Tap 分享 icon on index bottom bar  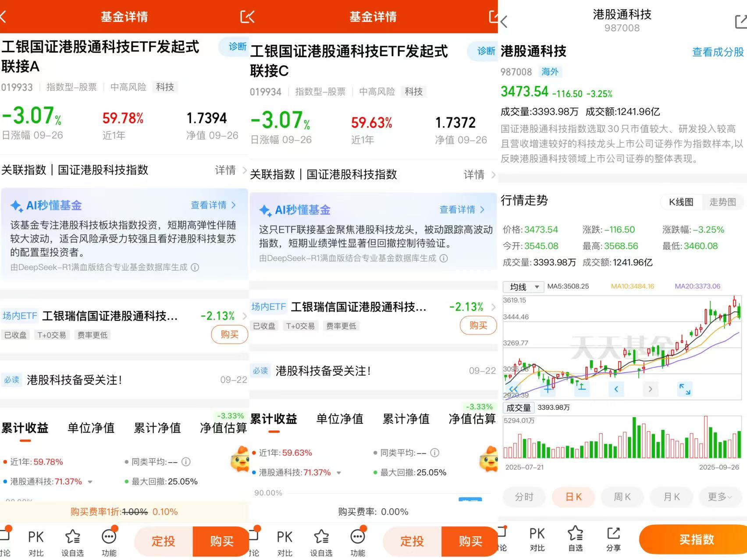click(613, 539)
